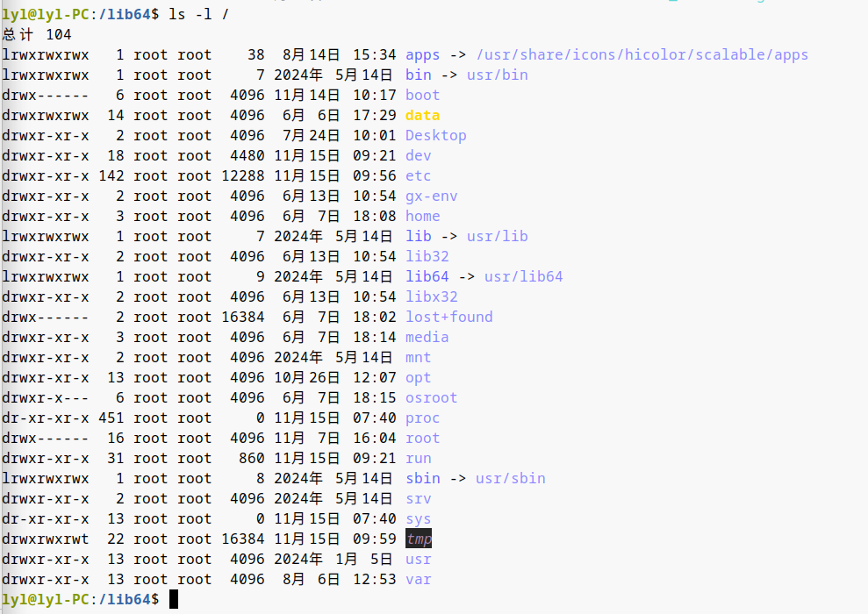Click the 'usr/sbin' link target

pos(511,478)
